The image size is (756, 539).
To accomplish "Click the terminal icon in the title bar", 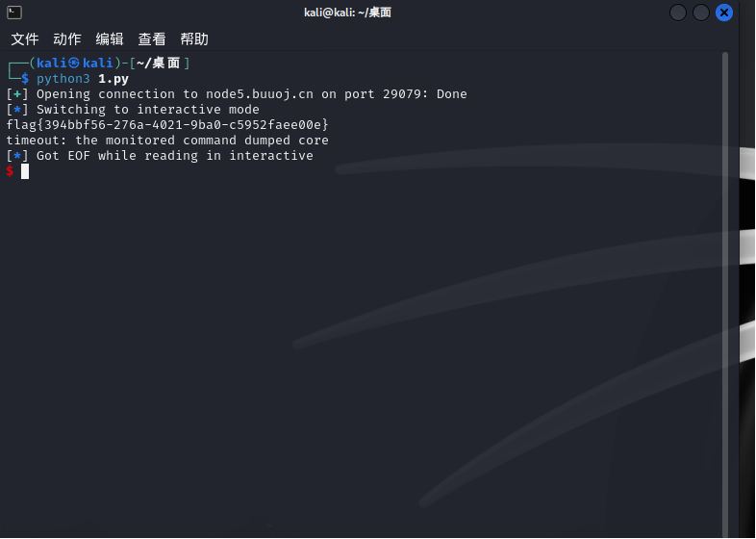I will (14, 13).
